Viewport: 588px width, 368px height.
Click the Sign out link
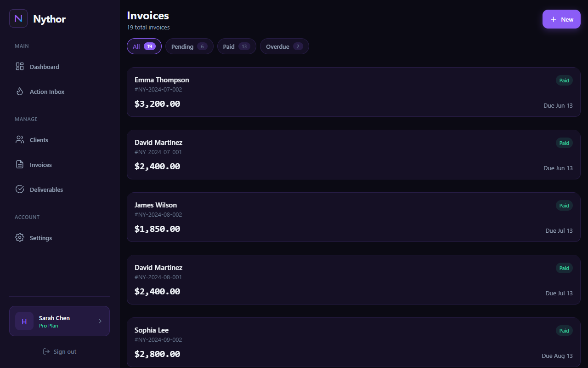coord(60,351)
